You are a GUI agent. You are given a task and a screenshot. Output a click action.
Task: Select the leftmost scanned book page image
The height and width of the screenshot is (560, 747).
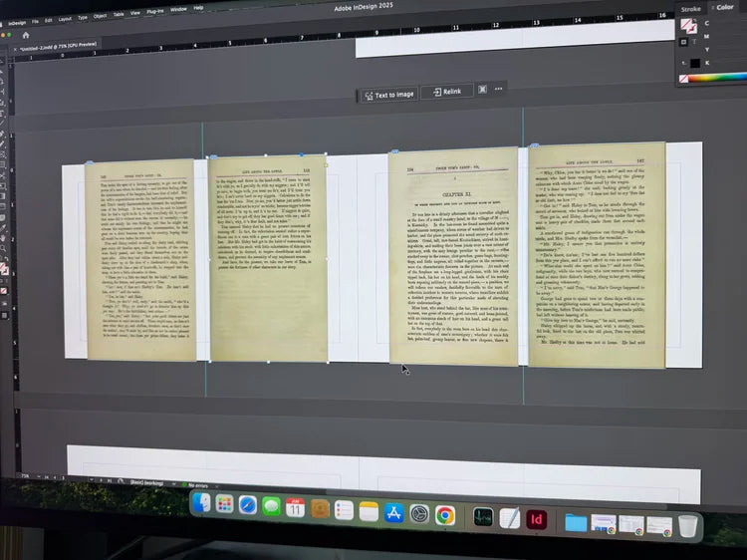coord(140,260)
